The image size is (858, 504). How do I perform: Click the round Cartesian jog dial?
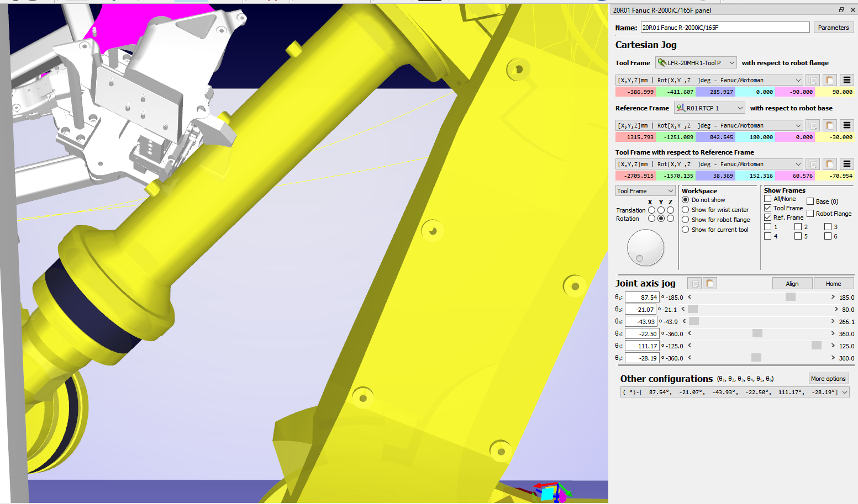pyautogui.click(x=645, y=248)
